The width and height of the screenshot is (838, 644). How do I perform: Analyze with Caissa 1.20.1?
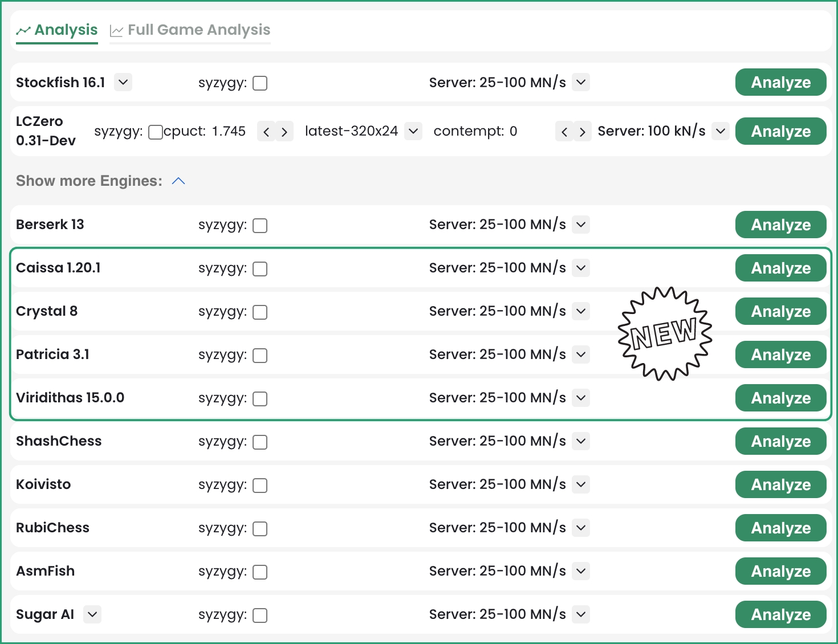tap(780, 268)
